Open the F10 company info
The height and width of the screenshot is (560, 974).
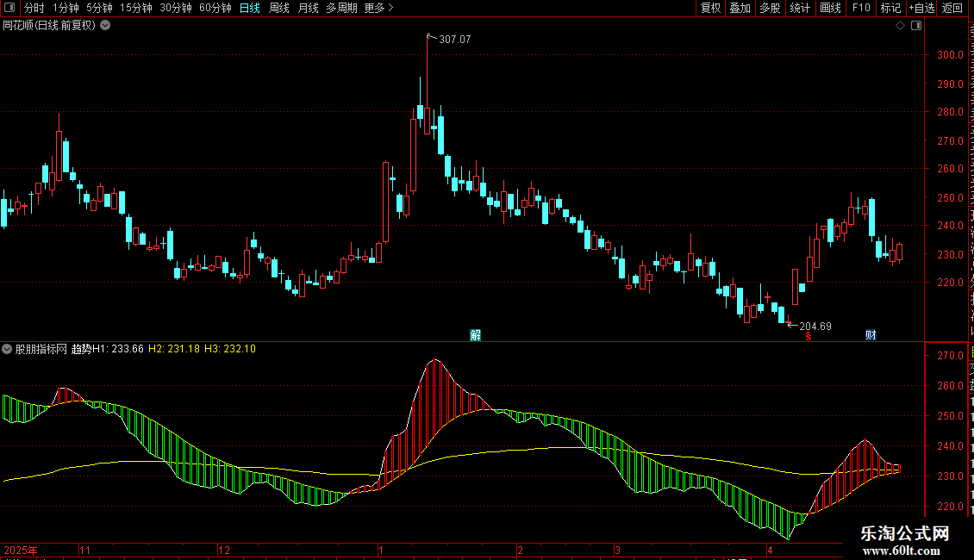(x=861, y=8)
